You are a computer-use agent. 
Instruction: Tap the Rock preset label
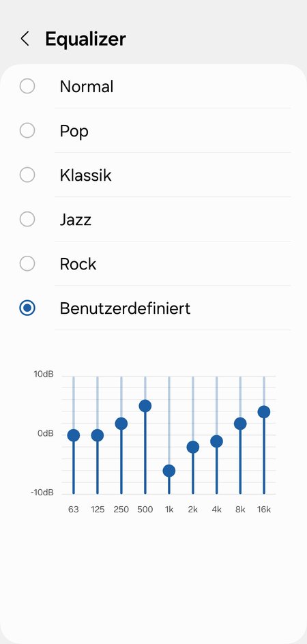click(78, 264)
